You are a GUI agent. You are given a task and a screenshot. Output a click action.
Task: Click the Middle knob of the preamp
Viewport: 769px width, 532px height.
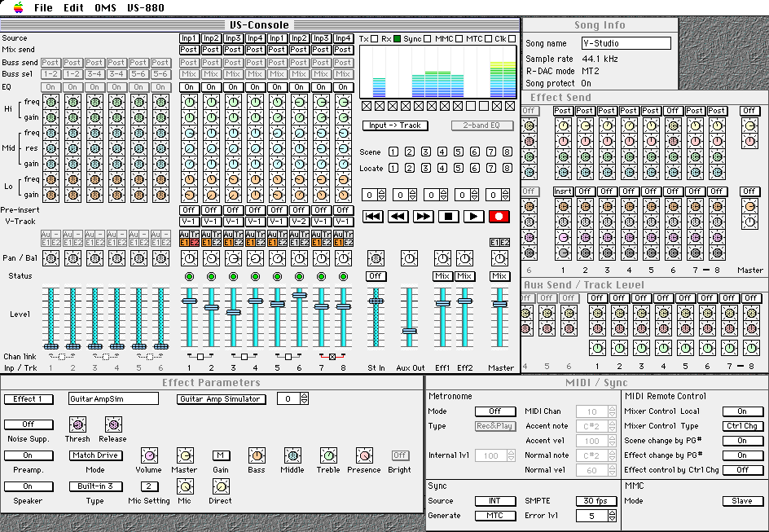(292, 455)
